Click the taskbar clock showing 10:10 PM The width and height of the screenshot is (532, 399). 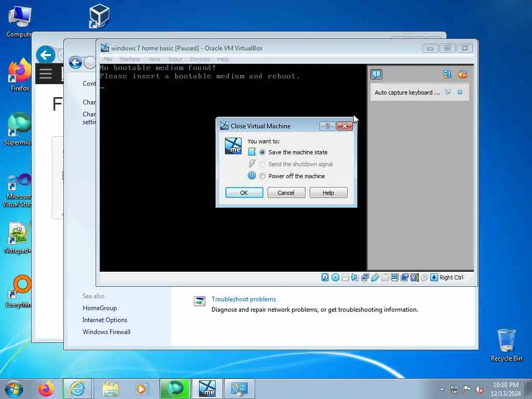tap(506, 389)
